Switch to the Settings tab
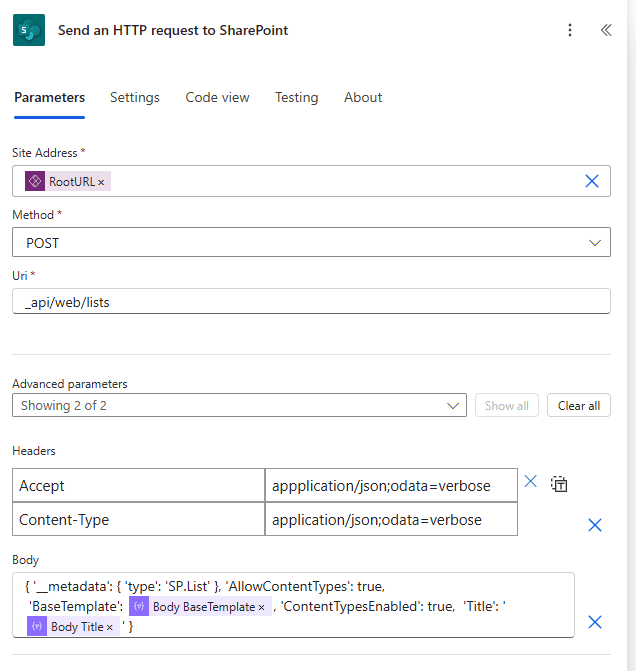 click(x=135, y=97)
